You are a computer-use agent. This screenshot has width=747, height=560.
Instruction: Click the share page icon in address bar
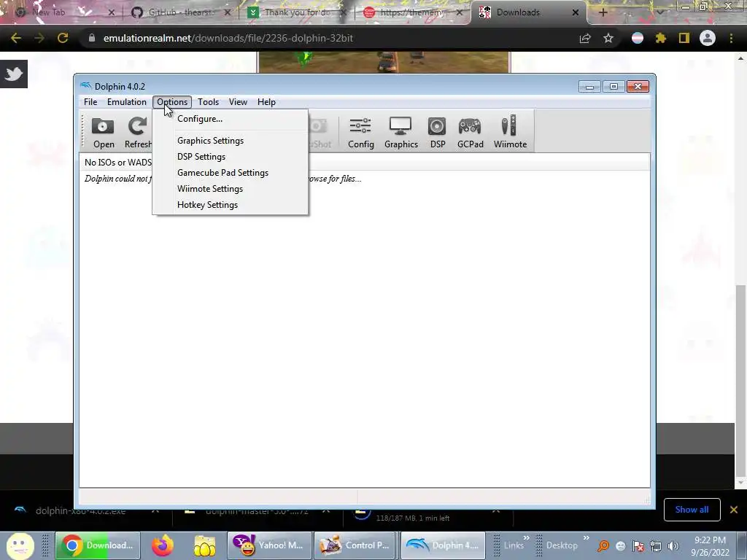(585, 38)
